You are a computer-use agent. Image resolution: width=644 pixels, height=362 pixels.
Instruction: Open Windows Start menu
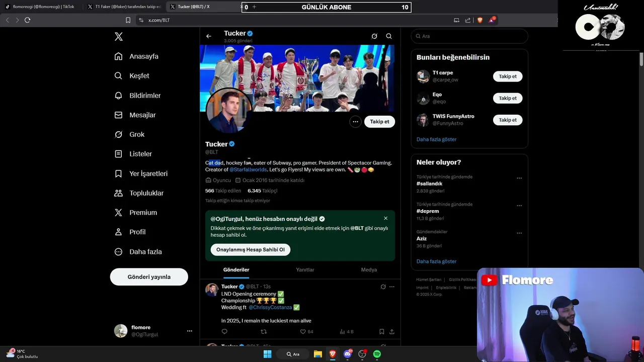[268, 354]
